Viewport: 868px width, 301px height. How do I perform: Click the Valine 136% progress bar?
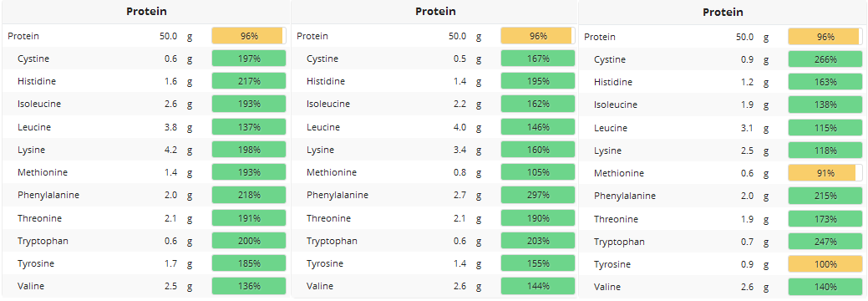249,286
